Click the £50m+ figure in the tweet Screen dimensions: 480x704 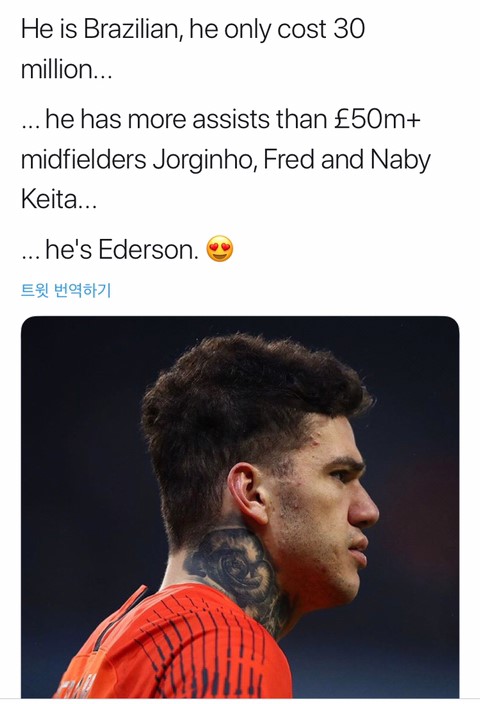[377, 119]
